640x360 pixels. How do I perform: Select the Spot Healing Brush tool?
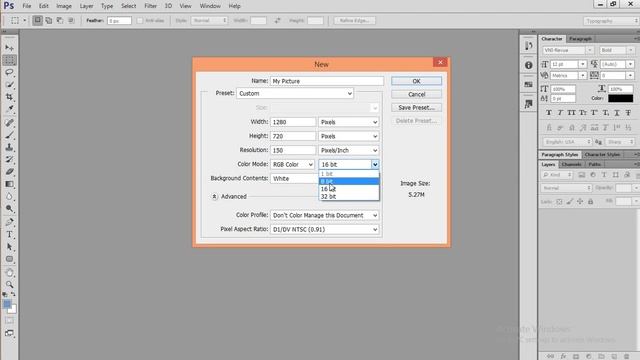pos(9,123)
